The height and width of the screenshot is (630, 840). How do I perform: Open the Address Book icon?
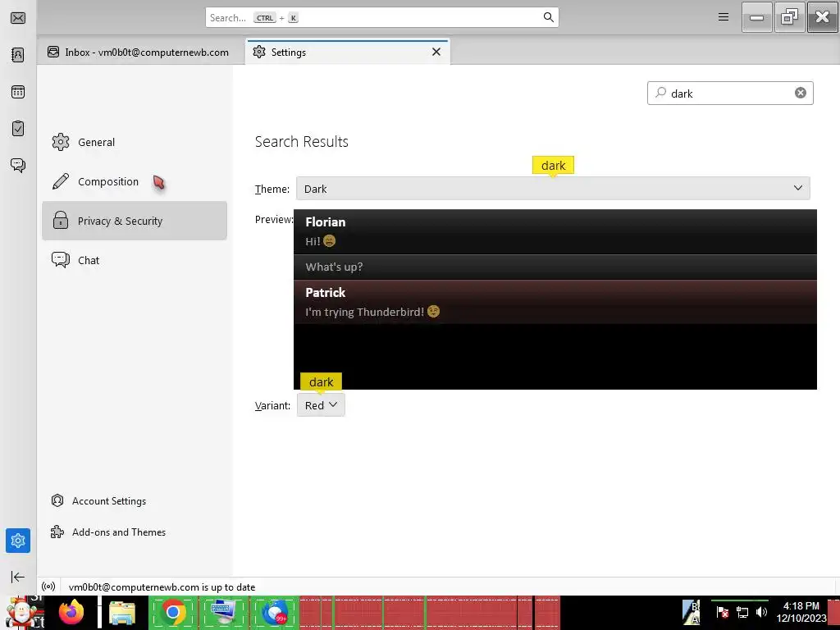point(18,55)
